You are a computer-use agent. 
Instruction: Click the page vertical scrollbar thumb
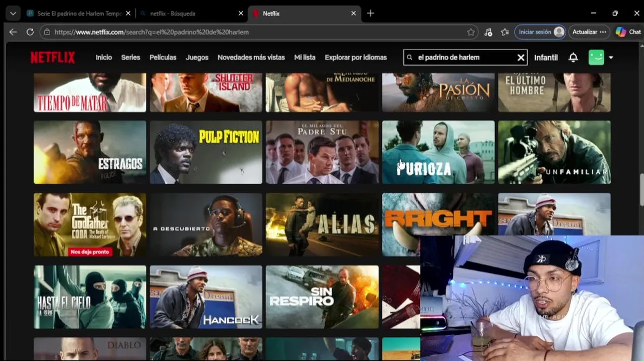641,189
